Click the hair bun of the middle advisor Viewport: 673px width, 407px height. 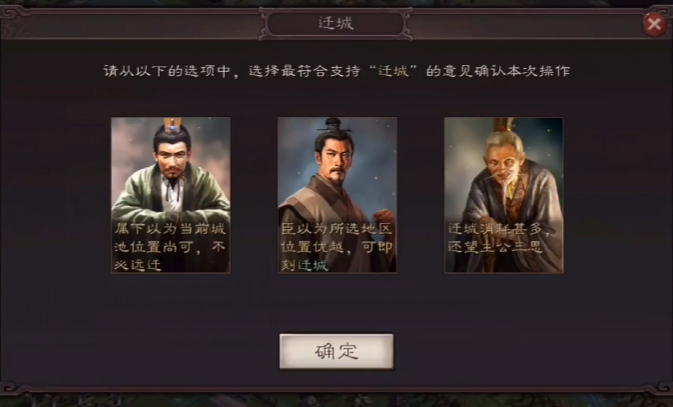click(333, 125)
